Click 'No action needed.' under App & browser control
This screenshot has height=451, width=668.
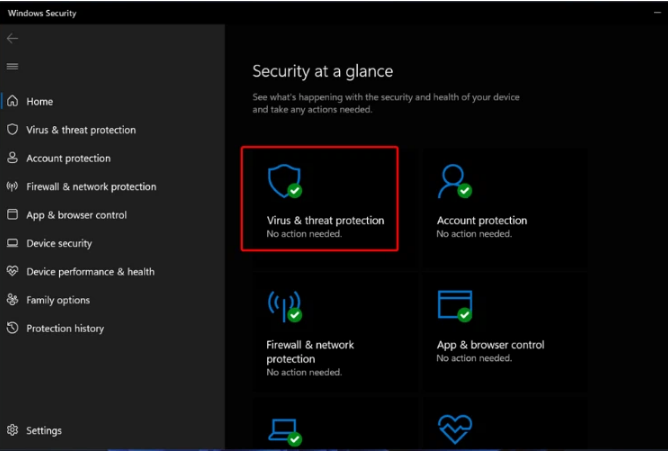pos(474,358)
